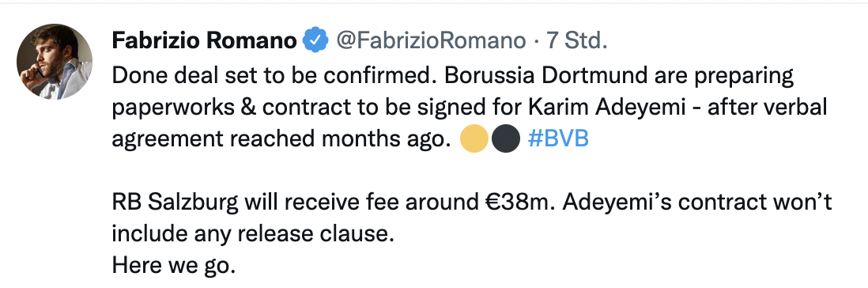The width and height of the screenshot is (868, 288).
Task: Open Fabrizio Romano's profile picture
Action: (x=55, y=62)
